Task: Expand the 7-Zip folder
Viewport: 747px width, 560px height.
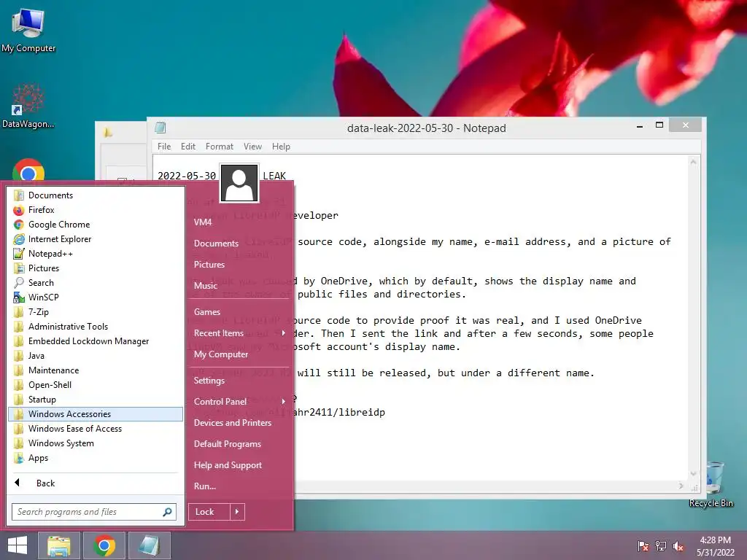Action: pyautogui.click(x=96, y=312)
